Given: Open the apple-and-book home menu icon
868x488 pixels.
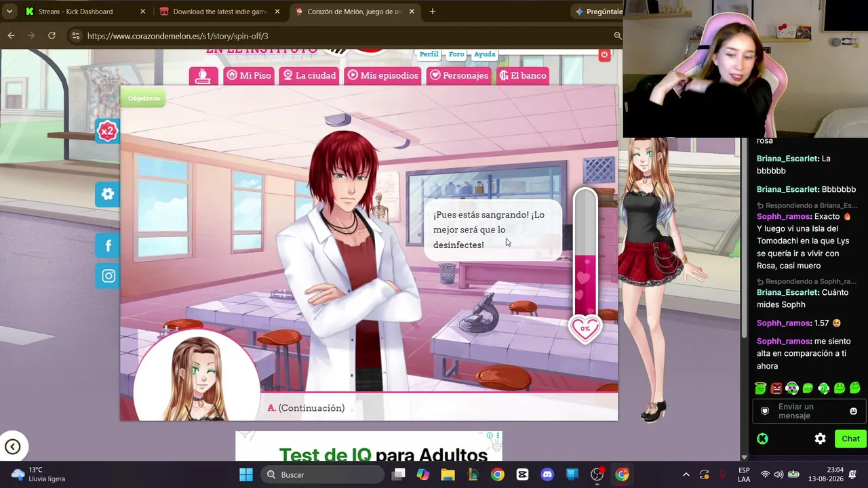Looking at the screenshot, I should (x=203, y=76).
